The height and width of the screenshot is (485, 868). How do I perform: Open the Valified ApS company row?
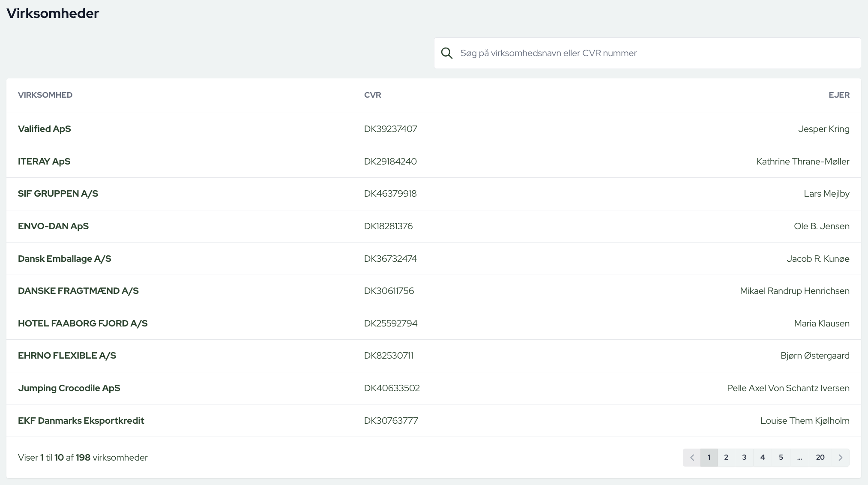(45, 129)
